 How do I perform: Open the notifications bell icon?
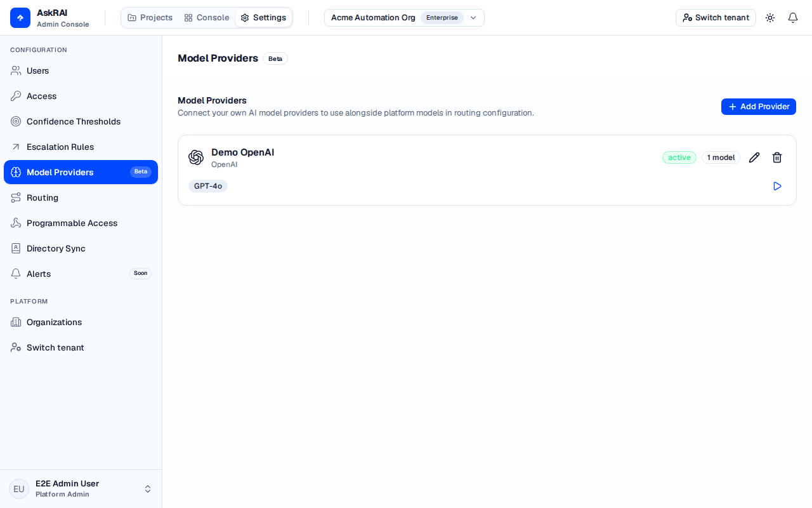(x=793, y=18)
